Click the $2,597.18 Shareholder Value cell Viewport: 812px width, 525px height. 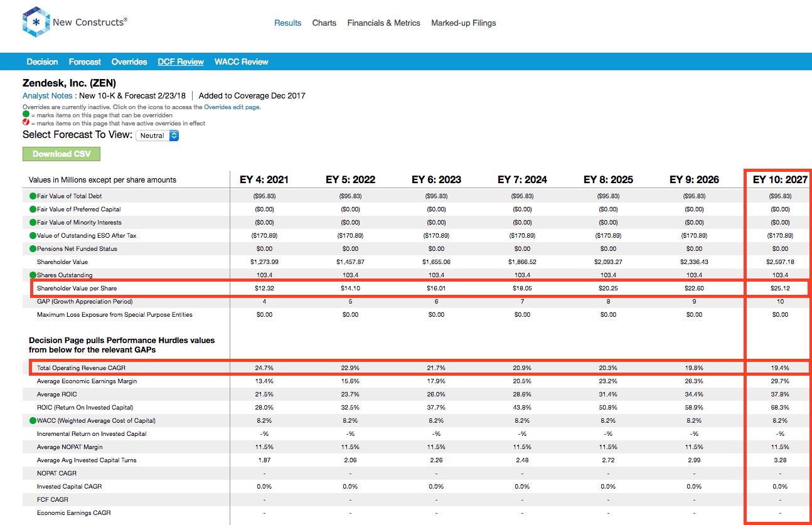tap(780, 262)
